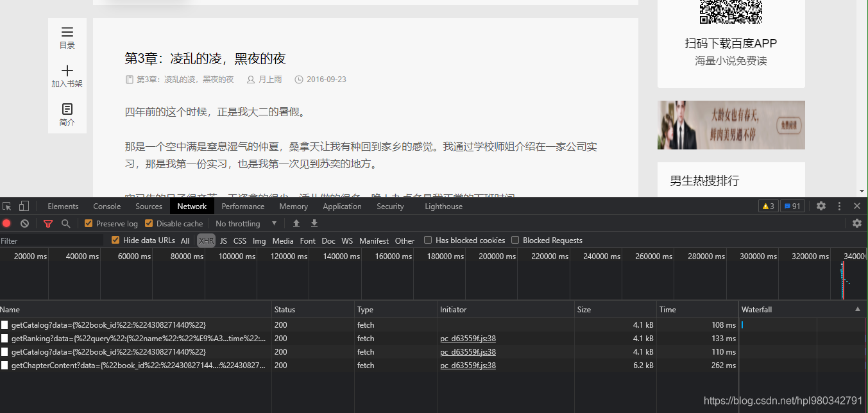
Task: Click the export HAR download icon
Action: tap(314, 224)
